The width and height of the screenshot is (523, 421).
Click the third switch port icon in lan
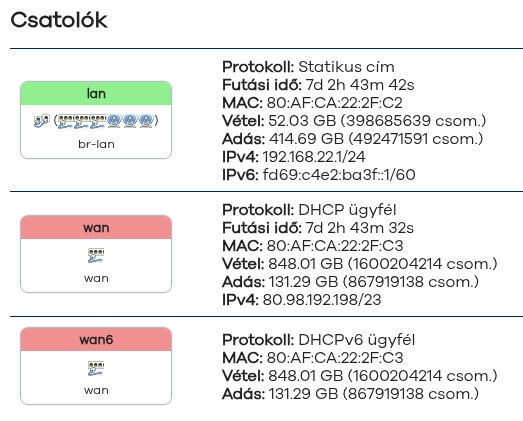(98, 121)
